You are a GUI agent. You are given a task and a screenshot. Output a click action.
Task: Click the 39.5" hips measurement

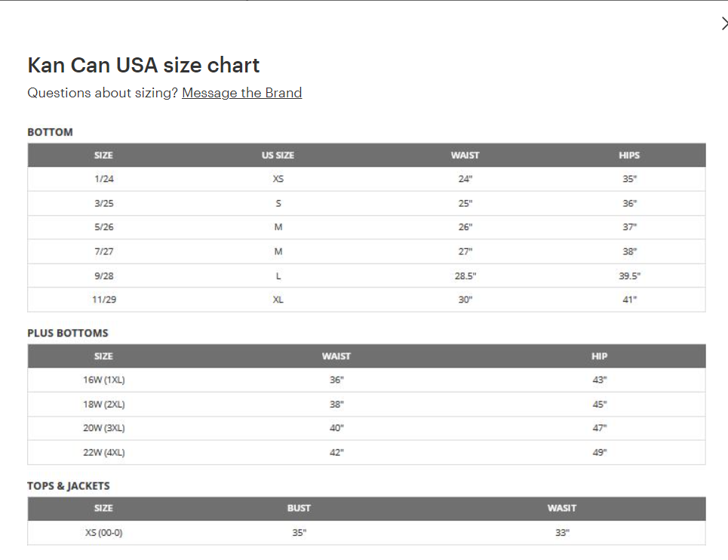tap(628, 275)
